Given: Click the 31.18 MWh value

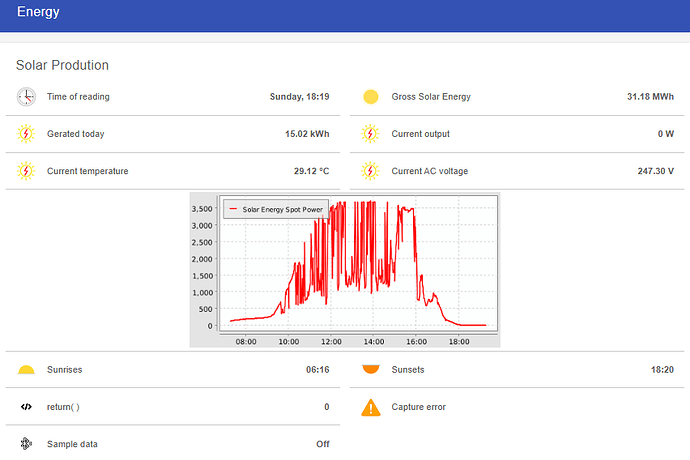Looking at the screenshot, I should (x=650, y=97).
